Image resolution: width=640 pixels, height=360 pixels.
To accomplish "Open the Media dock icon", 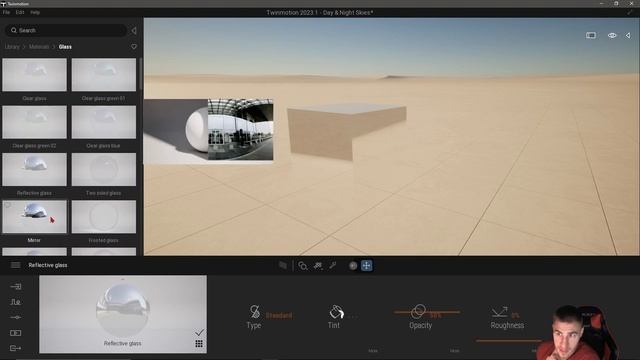I will pyautogui.click(x=16, y=333).
